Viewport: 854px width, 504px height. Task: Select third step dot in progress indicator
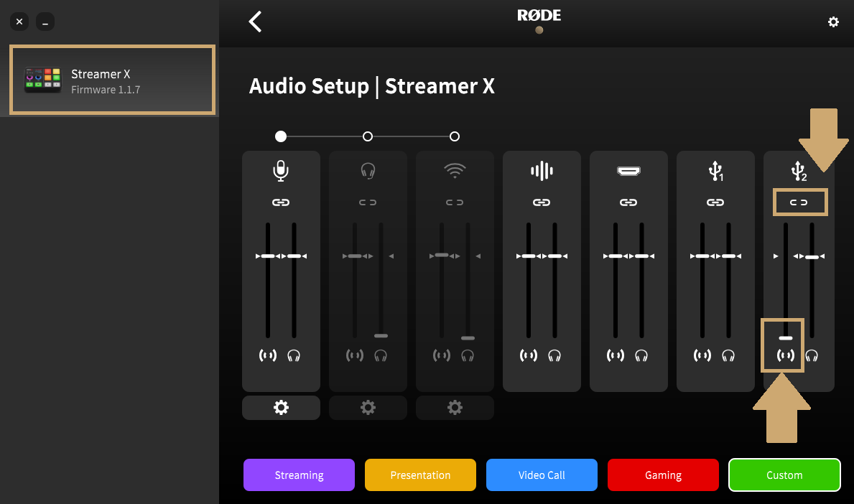[x=455, y=136]
